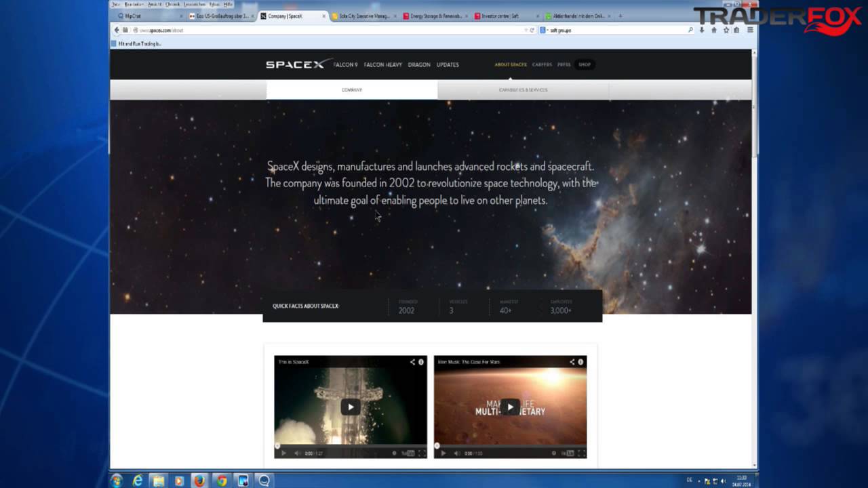
Task: Show info for 'This is SpaceX' video
Action: pyautogui.click(x=421, y=362)
